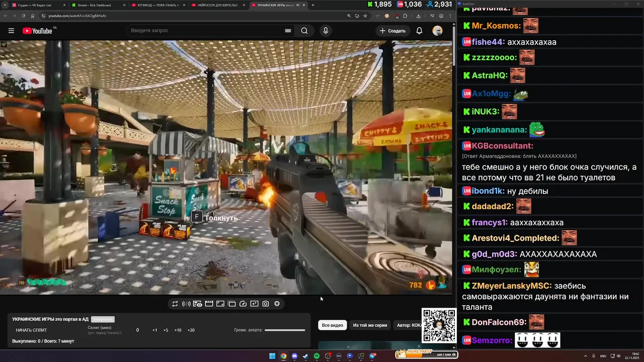The image size is (644, 362).
Task: Start voice search with the microphone
Action: click(x=326, y=31)
